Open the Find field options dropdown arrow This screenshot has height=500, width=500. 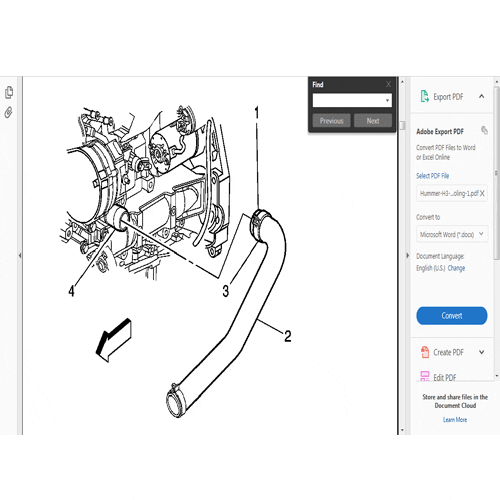point(387,100)
